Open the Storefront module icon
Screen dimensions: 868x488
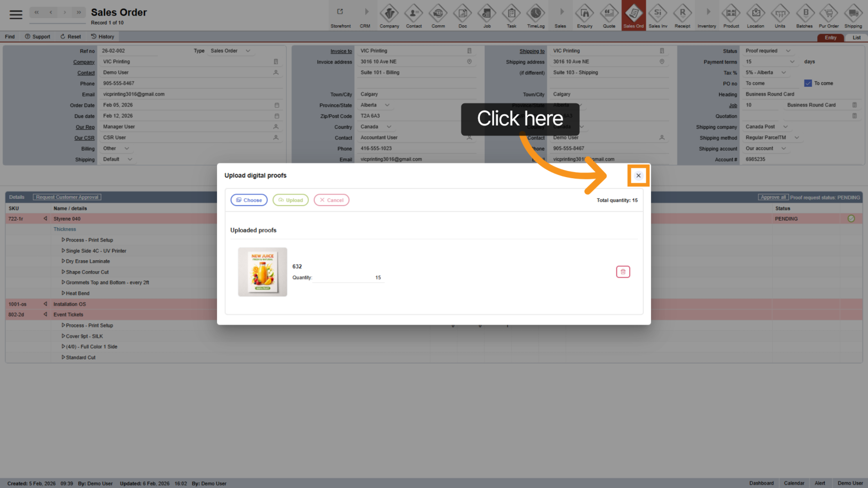[340, 15]
